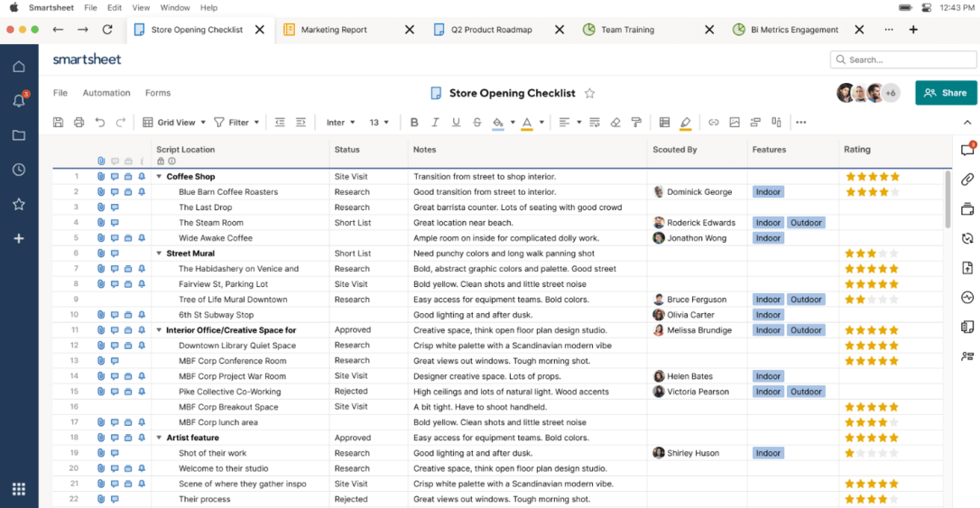Click the indent icon
The width and height of the screenshot is (980, 508).
[300, 123]
